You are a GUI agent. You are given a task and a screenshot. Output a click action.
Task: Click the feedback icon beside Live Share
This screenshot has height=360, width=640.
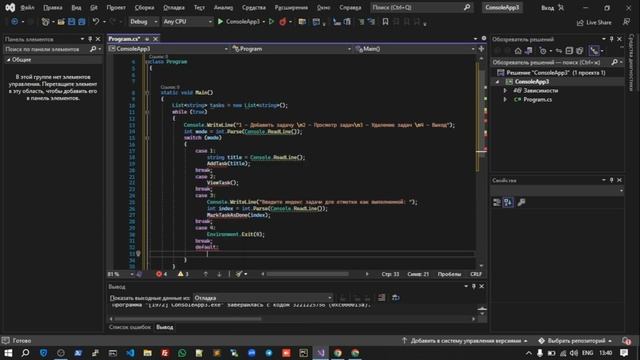(x=626, y=22)
